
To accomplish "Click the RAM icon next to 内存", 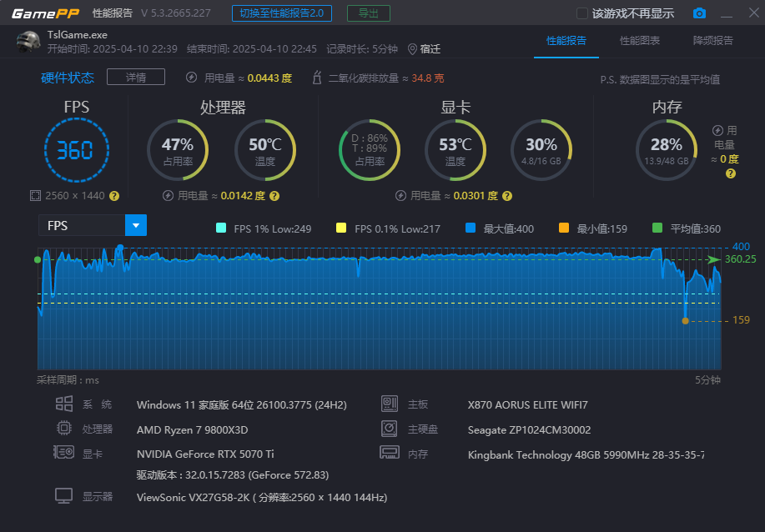I will click(x=390, y=453).
